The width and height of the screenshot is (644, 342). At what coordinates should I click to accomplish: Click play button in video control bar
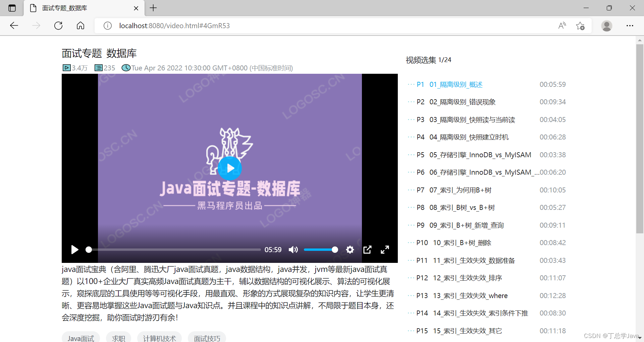tap(75, 249)
